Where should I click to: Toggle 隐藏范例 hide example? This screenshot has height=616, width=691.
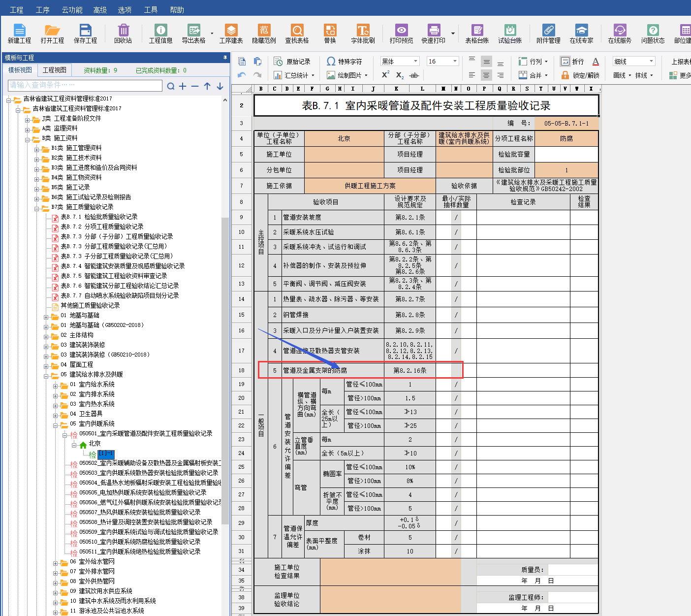pos(264,33)
